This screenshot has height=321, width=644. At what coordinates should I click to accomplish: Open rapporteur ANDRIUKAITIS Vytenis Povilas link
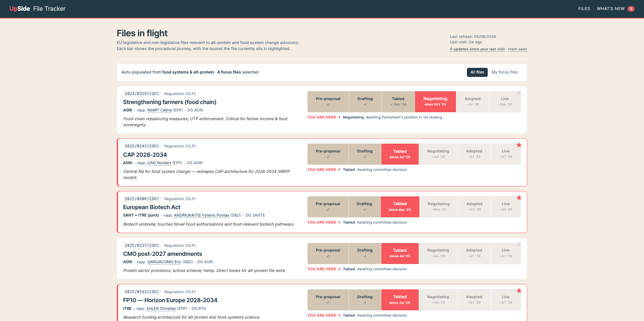tap(202, 215)
